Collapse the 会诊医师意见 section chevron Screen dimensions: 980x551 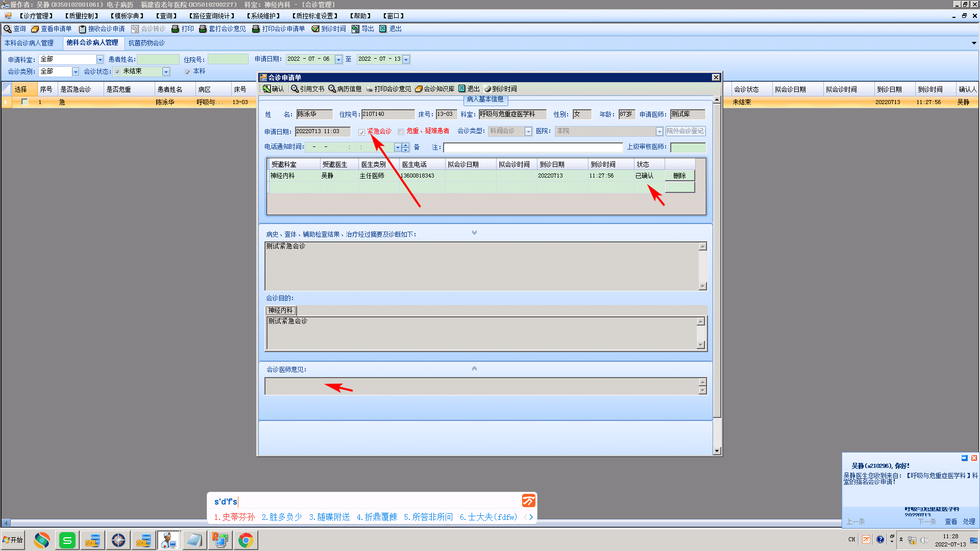coord(474,369)
